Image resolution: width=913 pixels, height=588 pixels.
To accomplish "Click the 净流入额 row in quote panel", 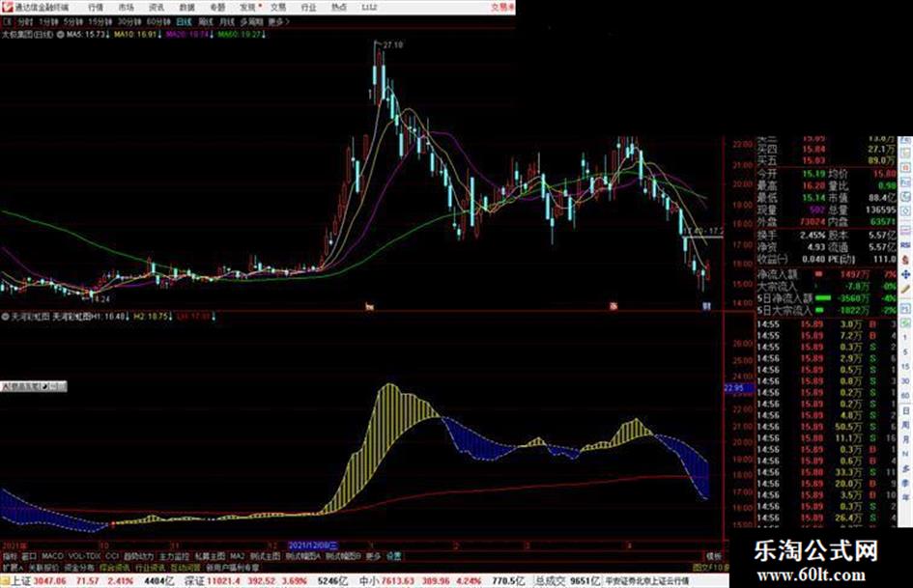I will click(826, 274).
